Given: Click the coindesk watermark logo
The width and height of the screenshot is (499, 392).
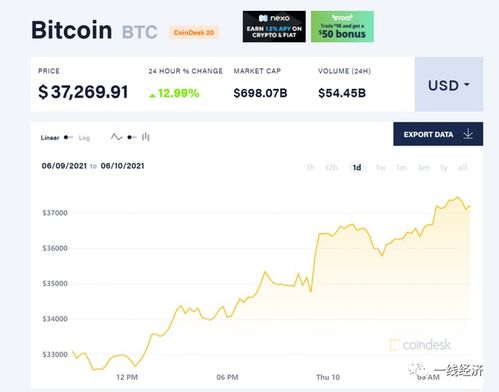Looking at the screenshot, I should point(420,345).
